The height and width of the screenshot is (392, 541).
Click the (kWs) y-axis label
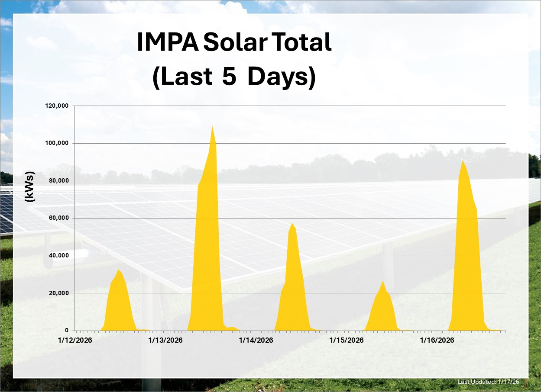pos(29,187)
